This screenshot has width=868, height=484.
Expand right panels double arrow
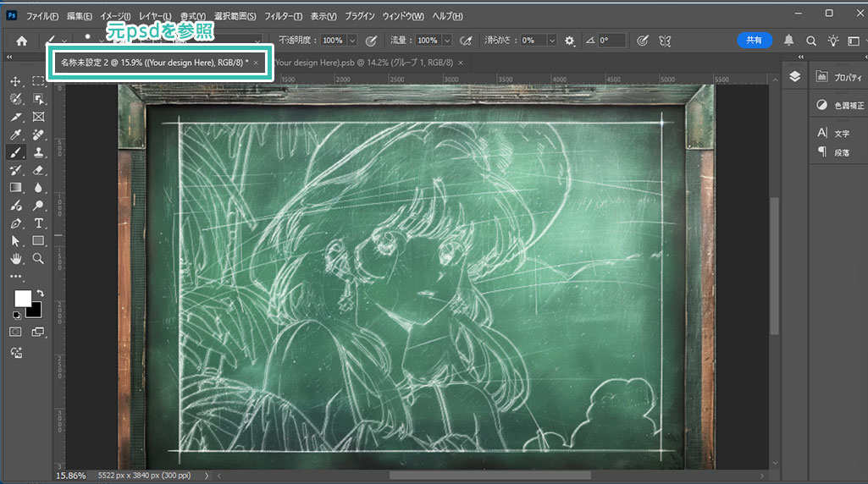[x=801, y=57]
